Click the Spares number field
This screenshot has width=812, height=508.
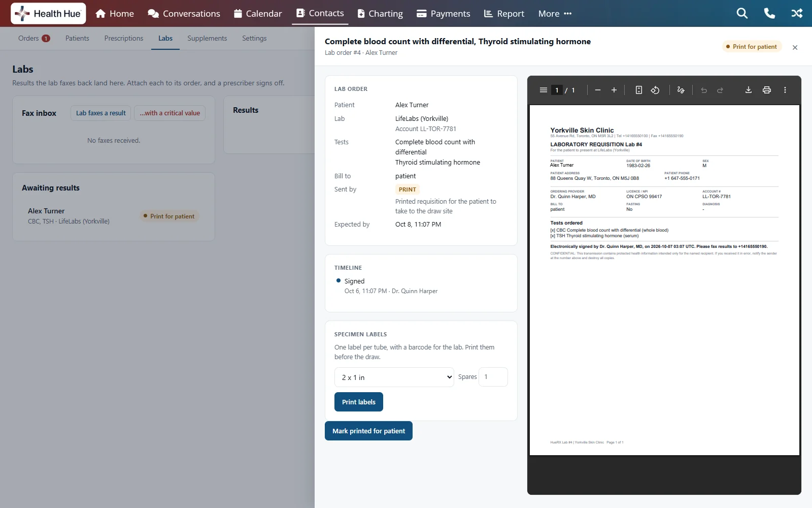point(493,377)
